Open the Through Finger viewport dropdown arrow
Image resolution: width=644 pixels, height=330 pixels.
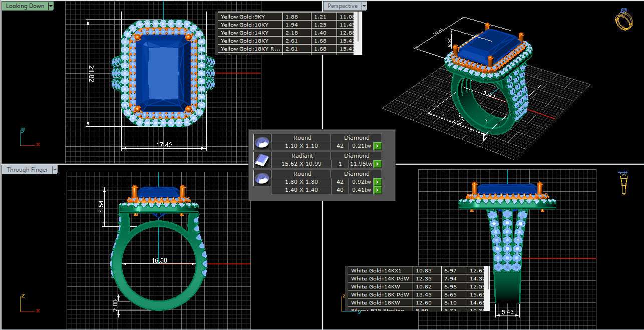click(x=55, y=170)
